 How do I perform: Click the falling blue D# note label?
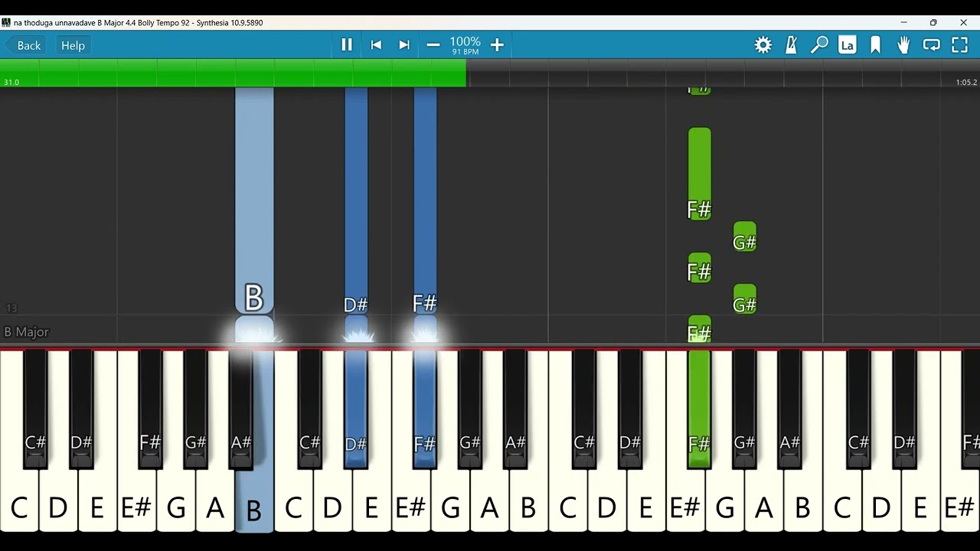tap(356, 305)
